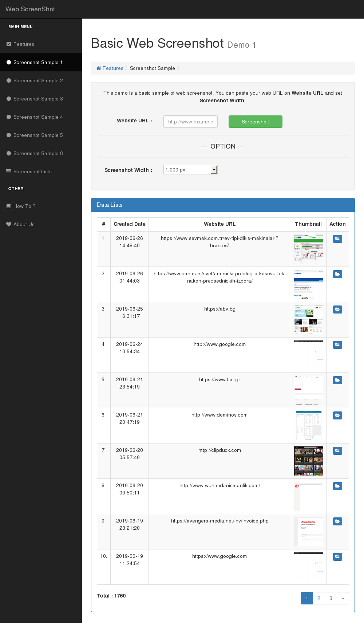Image resolution: width=364 pixels, height=623 pixels.
Task: Click the URL http://www.dominos.com
Action: tap(219, 415)
